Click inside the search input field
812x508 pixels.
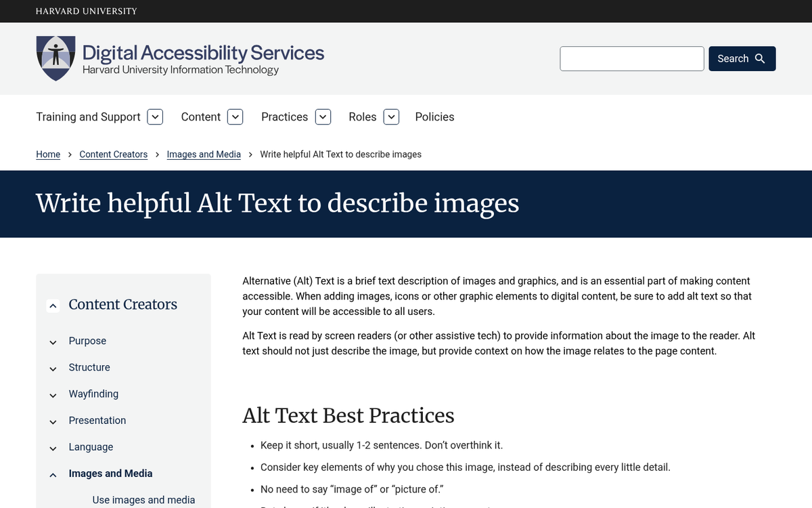coord(631,59)
